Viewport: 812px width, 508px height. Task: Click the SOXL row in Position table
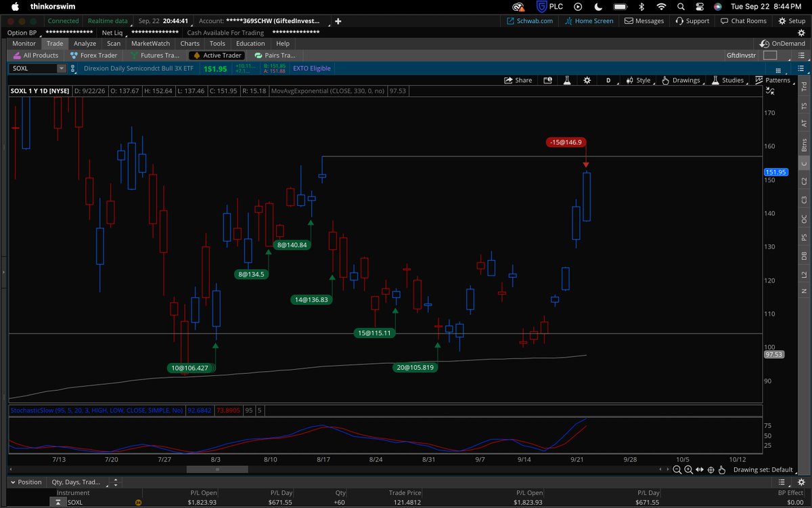pos(406,503)
